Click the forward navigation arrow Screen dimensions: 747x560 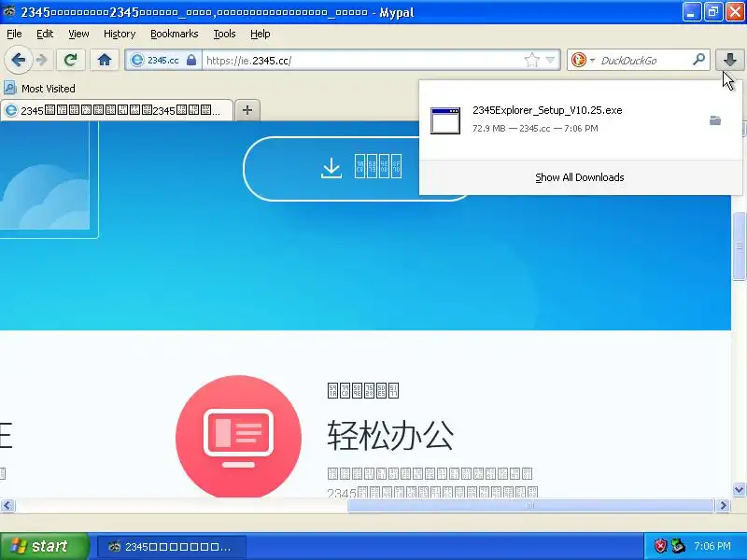42,60
